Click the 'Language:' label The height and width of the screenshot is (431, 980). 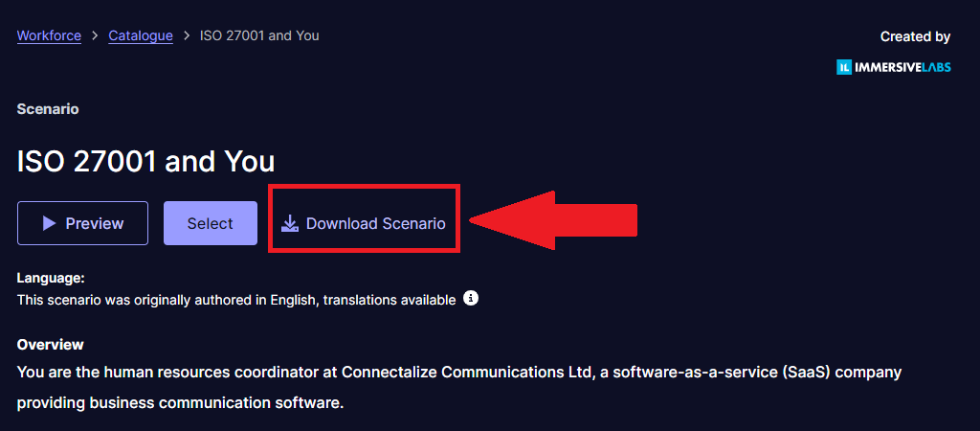click(51, 278)
